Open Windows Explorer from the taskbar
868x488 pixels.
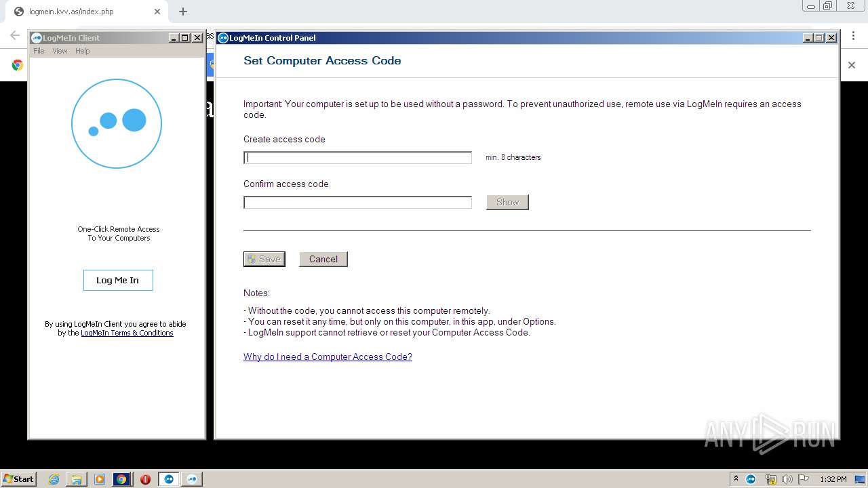77,479
